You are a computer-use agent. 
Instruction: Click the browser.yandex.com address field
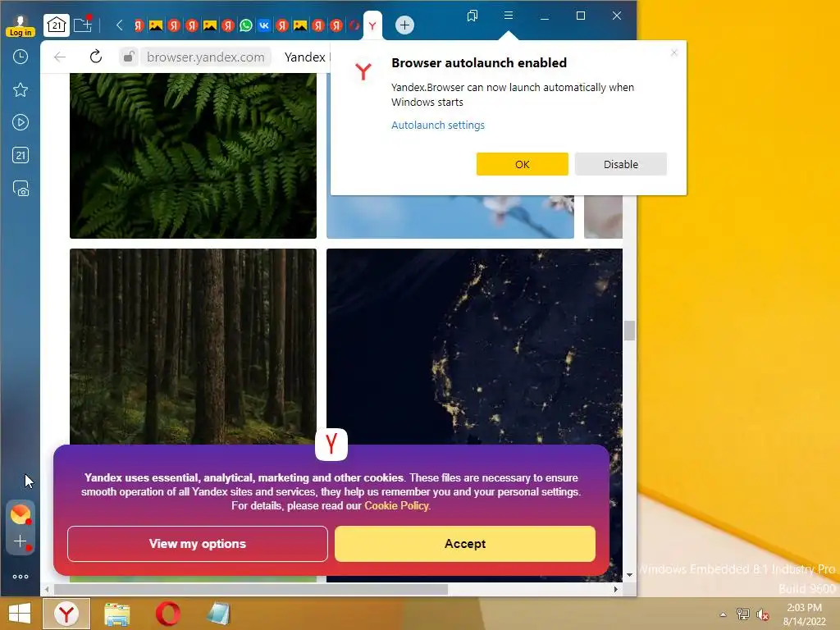pyautogui.click(x=206, y=57)
